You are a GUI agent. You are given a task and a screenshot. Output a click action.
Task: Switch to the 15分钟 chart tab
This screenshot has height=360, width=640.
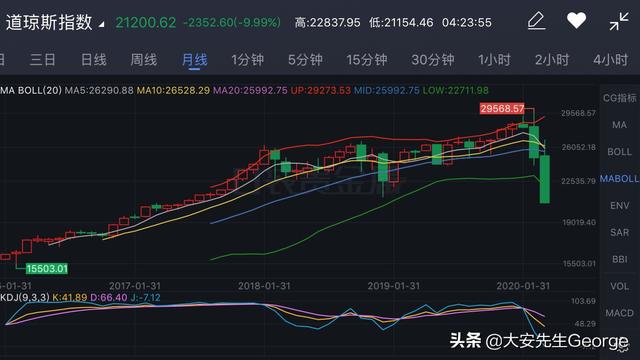tap(367, 60)
